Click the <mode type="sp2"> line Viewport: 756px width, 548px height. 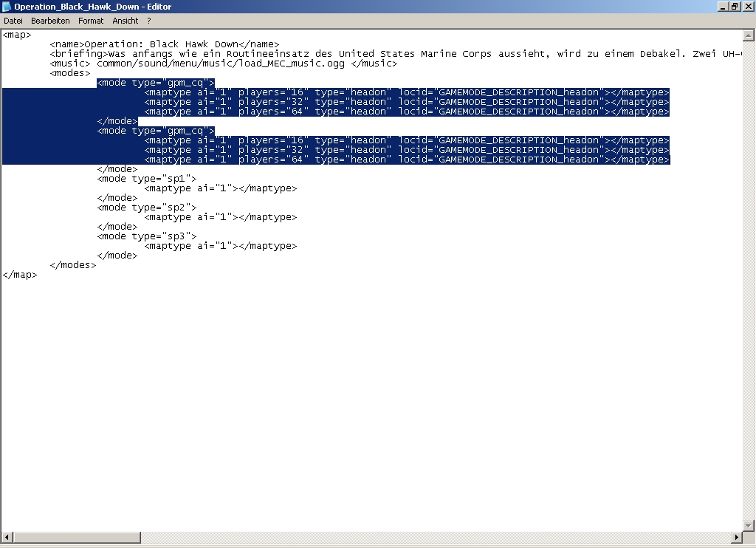(x=147, y=208)
